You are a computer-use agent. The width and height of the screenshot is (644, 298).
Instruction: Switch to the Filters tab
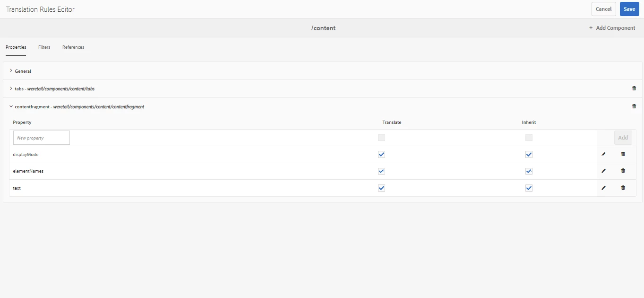pos(44,47)
